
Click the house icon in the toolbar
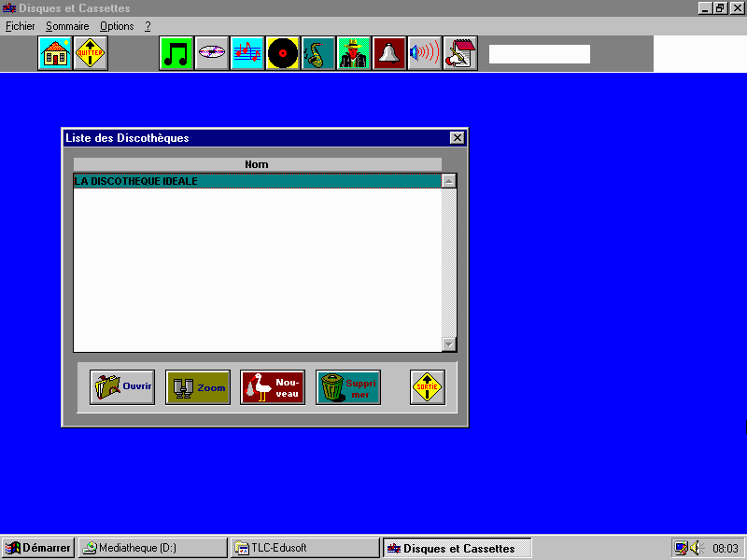[x=55, y=53]
